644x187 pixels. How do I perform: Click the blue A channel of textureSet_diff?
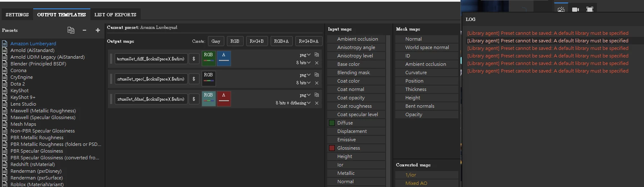click(224, 59)
